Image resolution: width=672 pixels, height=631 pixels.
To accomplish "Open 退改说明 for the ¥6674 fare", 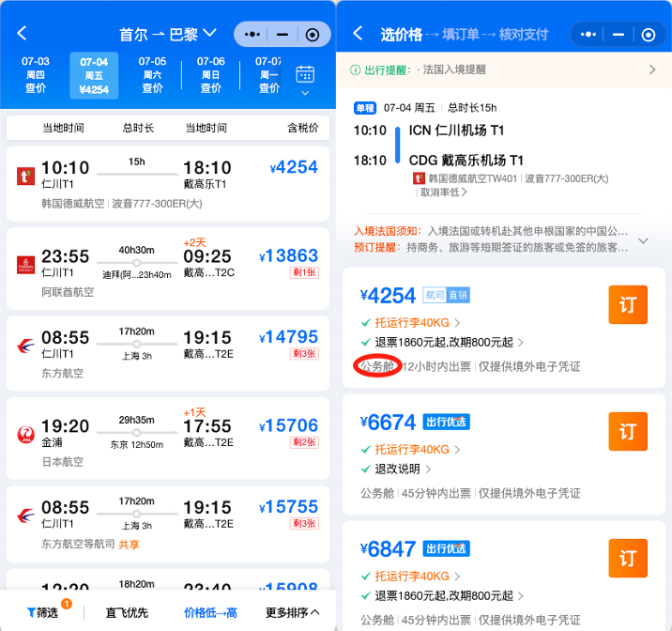I will click(x=397, y=469).
